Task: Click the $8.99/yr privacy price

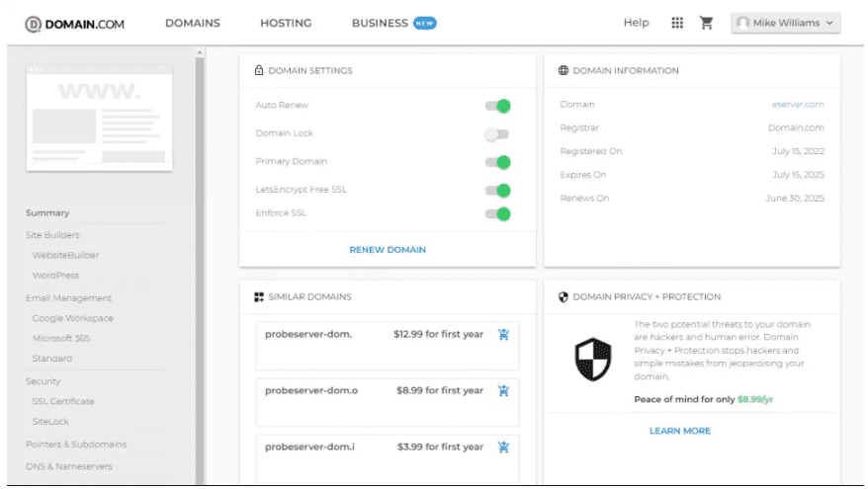Action: pos(755,399)
